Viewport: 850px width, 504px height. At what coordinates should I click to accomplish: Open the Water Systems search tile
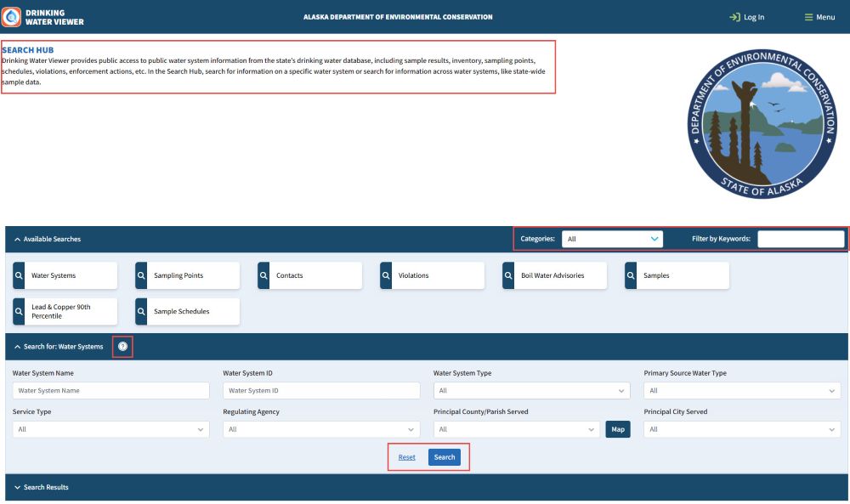(x=65, y=275)
